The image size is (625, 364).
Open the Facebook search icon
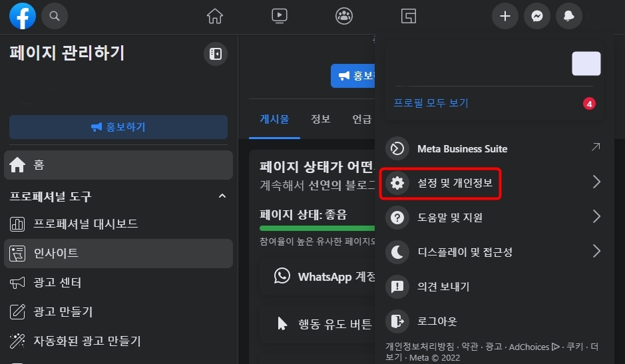[x=55, y=16]
